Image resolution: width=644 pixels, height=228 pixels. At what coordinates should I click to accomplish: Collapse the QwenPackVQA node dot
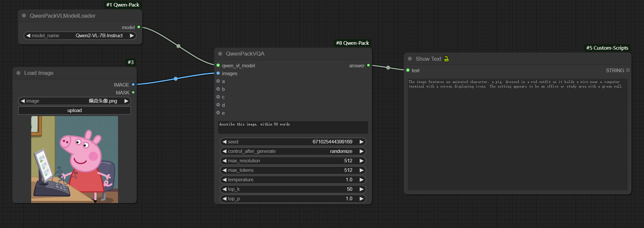click(220, 54)
